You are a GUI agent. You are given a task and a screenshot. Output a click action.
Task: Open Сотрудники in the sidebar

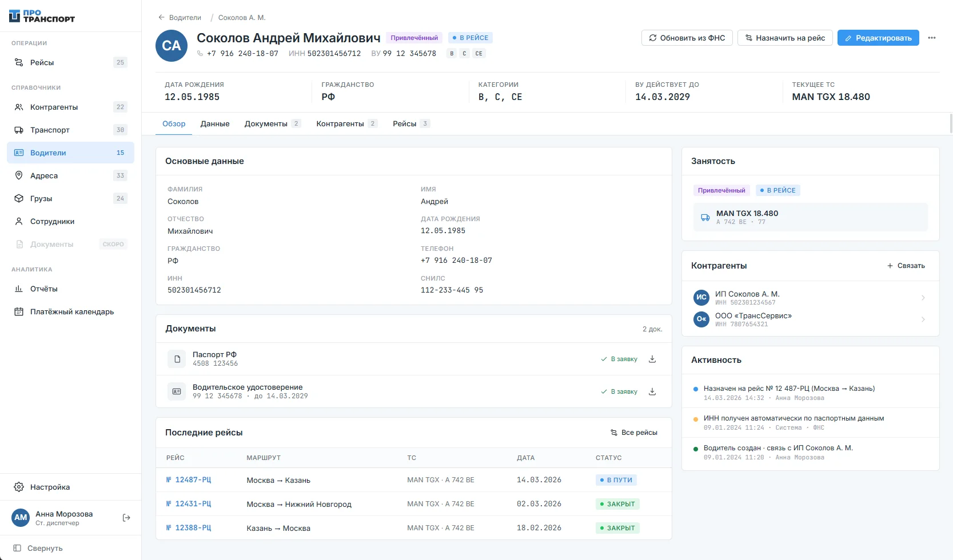(x=71, y=221)
